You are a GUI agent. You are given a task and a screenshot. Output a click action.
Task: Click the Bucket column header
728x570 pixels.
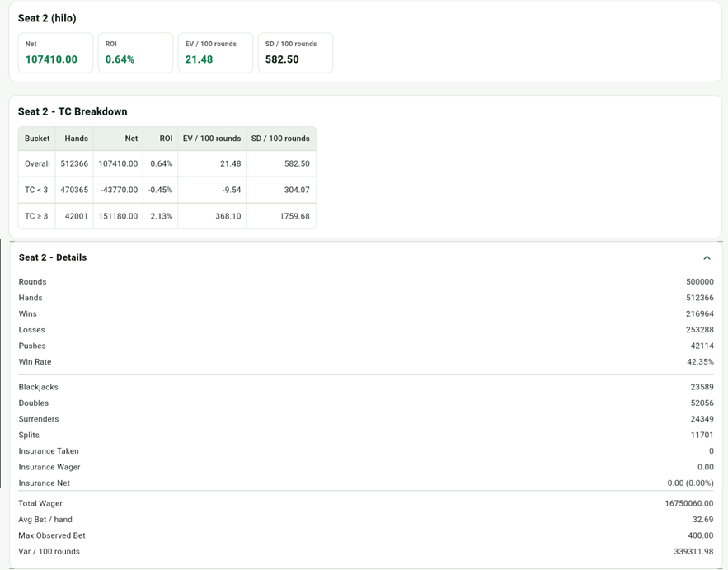pyautogui.click(x=37, y=139)
